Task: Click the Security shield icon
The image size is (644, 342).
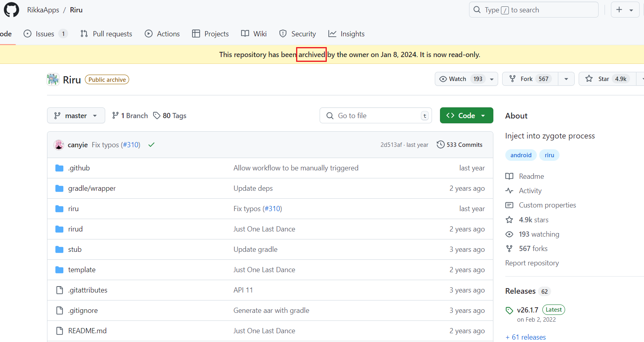Action: click(283, 34)
